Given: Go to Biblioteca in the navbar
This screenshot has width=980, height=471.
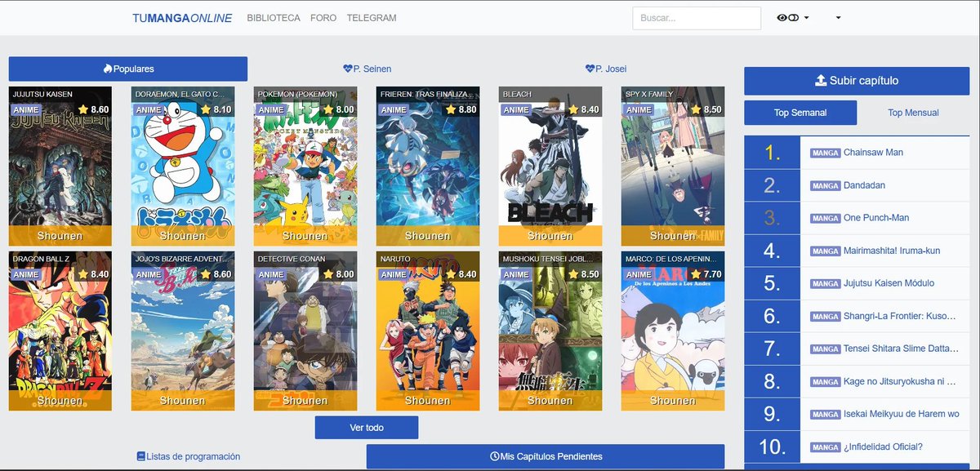Looking at the screenshot, I should tap(274, 18).
